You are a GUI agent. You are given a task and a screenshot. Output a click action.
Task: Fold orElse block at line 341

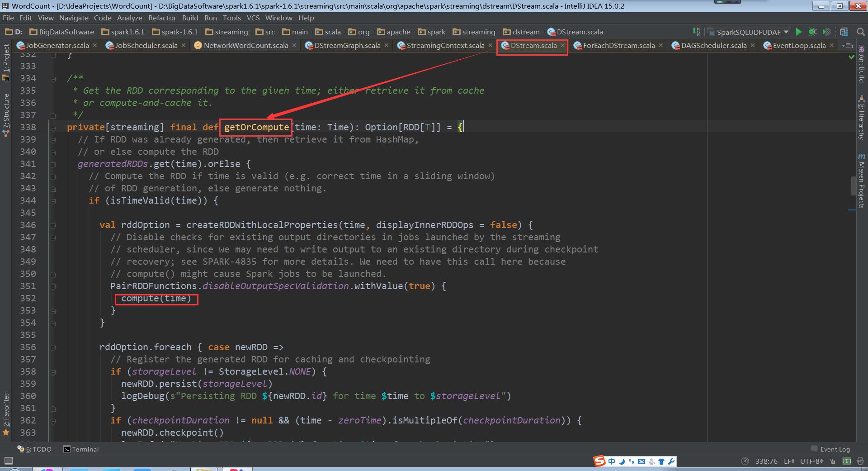coord(53,164)
